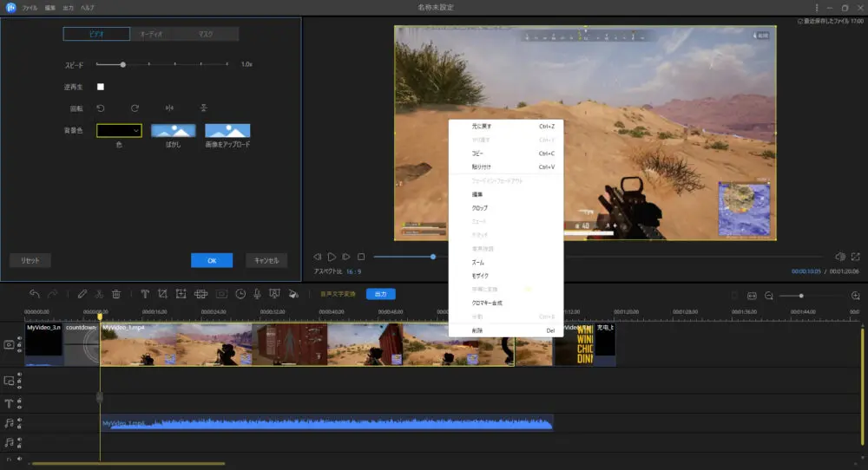Rotate clip clockwise icon
Image resolution: width=868 pixels, height=470 pixels.
(135, 108)
